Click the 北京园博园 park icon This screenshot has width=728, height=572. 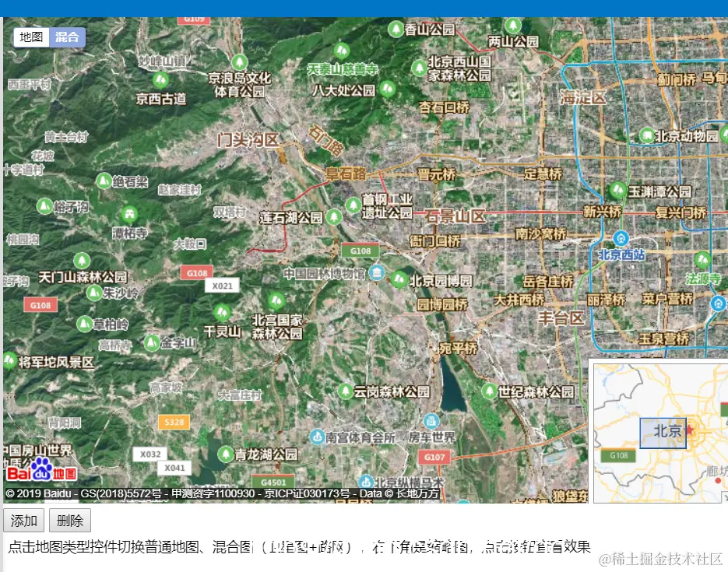point(399,279)
